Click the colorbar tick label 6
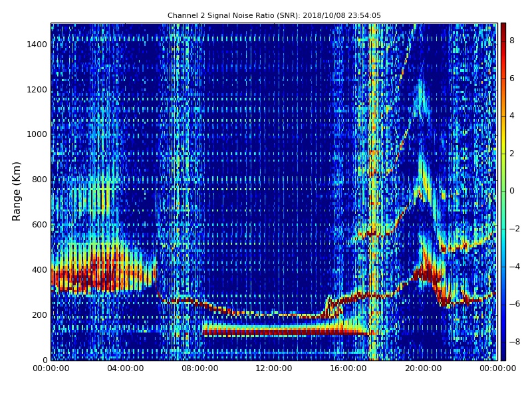The image size is (532, 399). click(512, 78)
